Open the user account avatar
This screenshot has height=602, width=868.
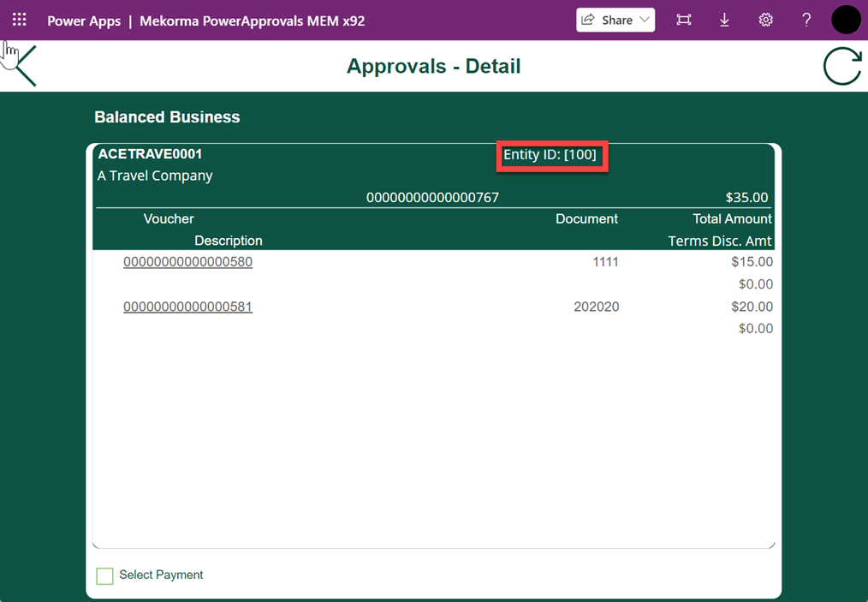(847, 20)
